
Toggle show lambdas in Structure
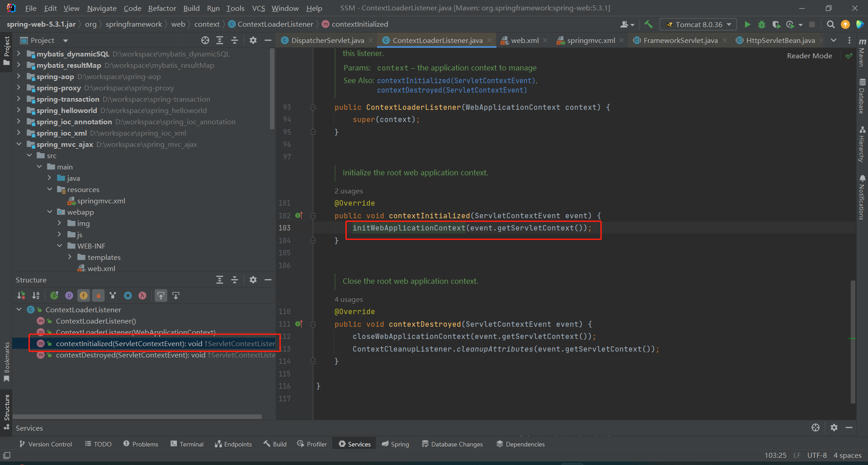click(142, 296)
